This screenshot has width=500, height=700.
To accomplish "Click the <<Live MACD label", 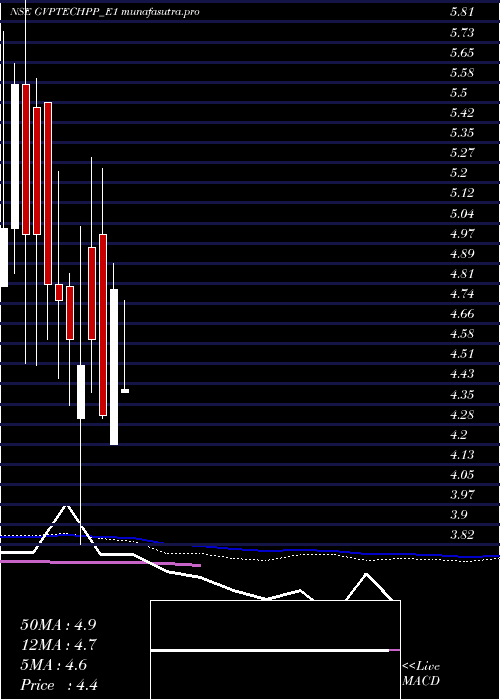I will (421, 674).
